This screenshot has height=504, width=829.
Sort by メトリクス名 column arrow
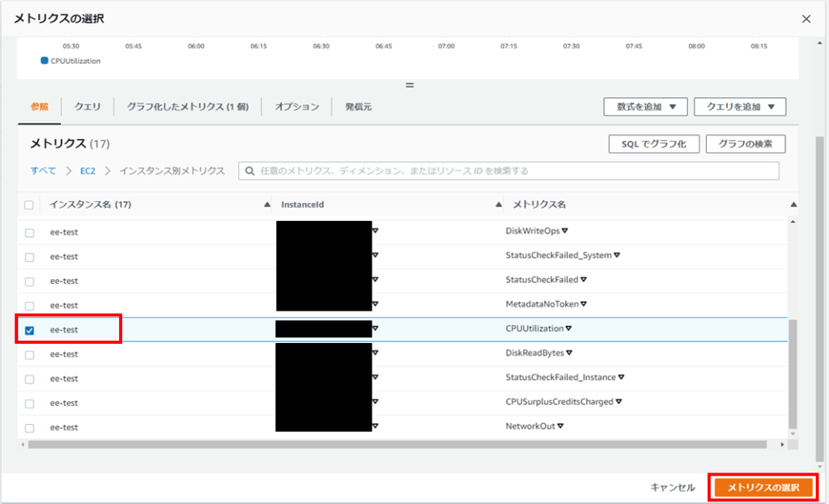pos(793,205)
